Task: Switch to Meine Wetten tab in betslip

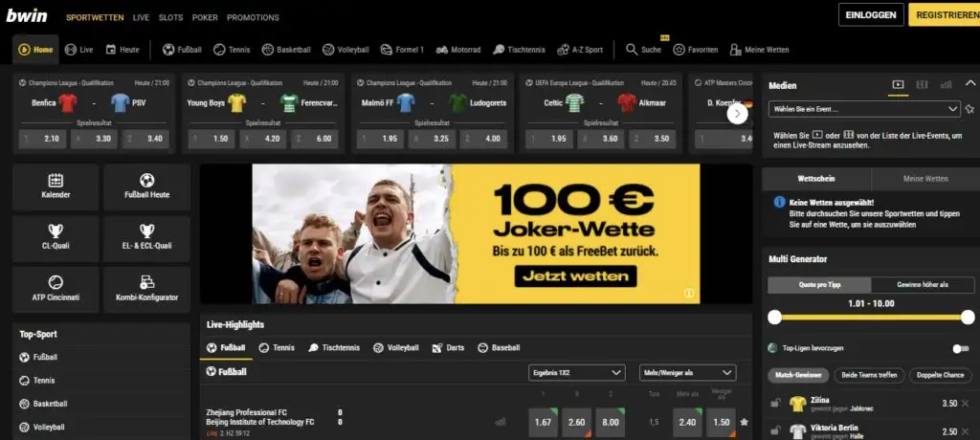Action: 925,179
